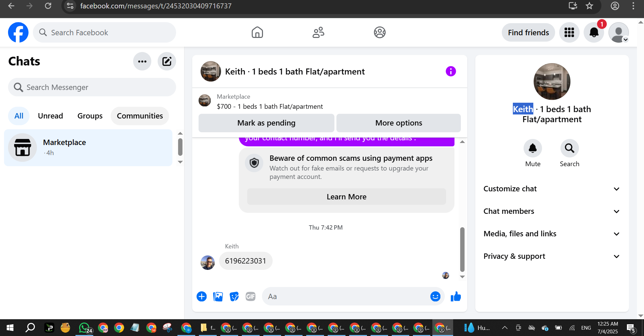This screenshot has height=336, width=644.
Task: Reload the page in browser
Action: click(48, 6)
